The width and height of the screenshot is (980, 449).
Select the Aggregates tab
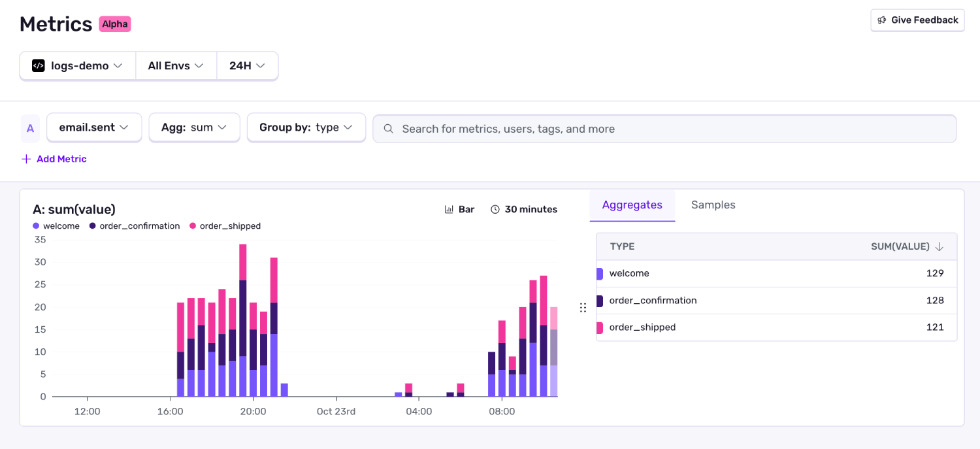(632, 205)
